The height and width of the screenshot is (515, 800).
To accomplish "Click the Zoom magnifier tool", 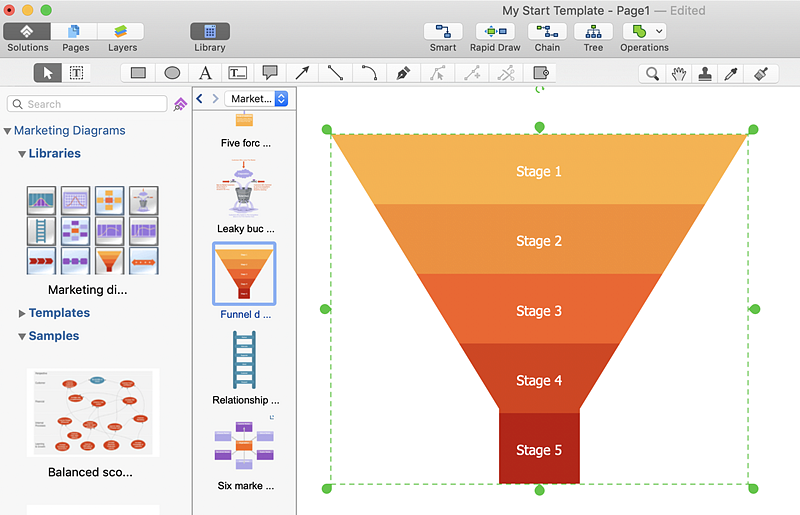I will 652,73.
